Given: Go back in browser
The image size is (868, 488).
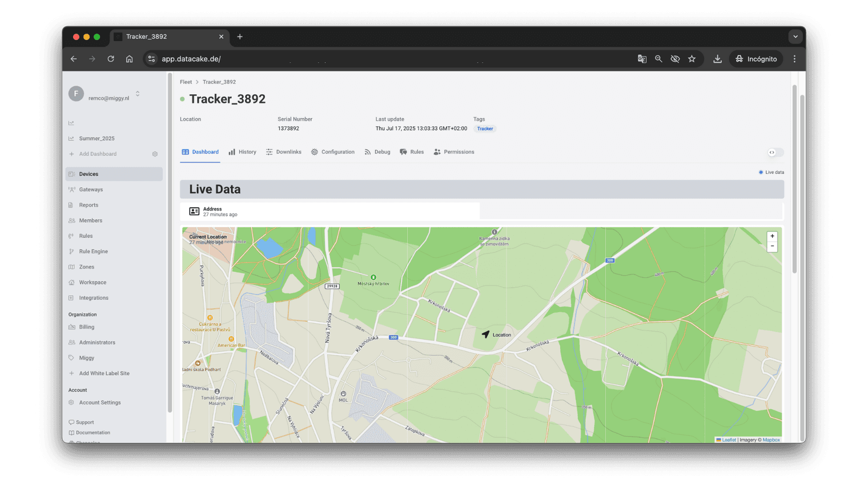Looking at the screenshot, I should tap(74, 59).
